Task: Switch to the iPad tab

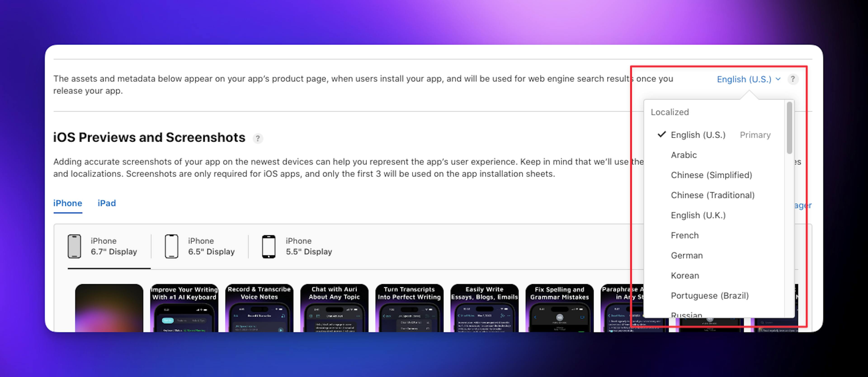Action: tap(106, 203)
